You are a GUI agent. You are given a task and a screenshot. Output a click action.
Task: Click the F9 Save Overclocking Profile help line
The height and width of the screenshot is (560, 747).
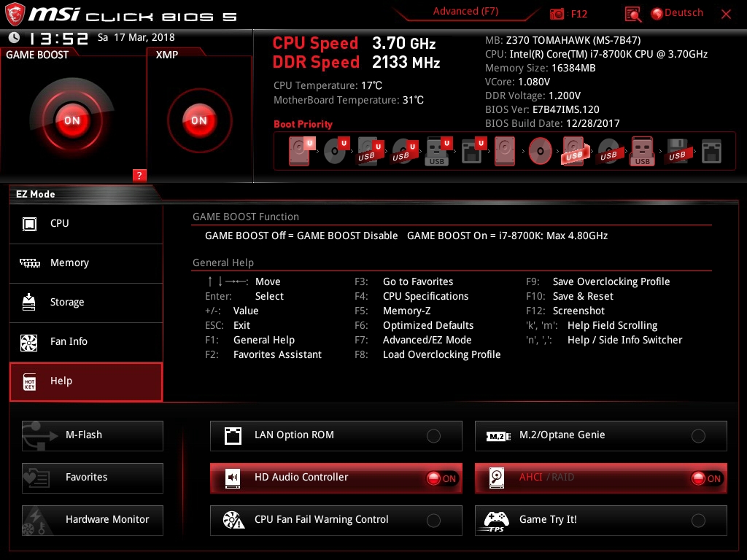[598, 282]
